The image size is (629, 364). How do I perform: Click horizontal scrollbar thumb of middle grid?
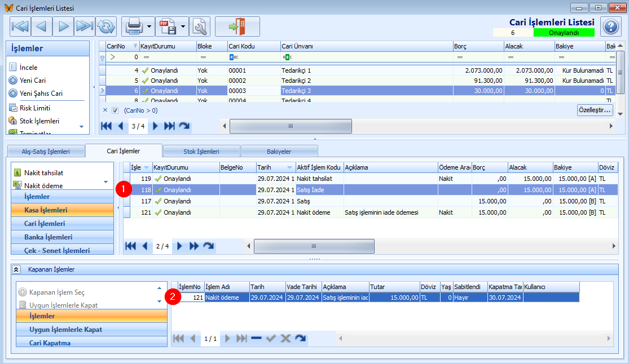point(314,246)
